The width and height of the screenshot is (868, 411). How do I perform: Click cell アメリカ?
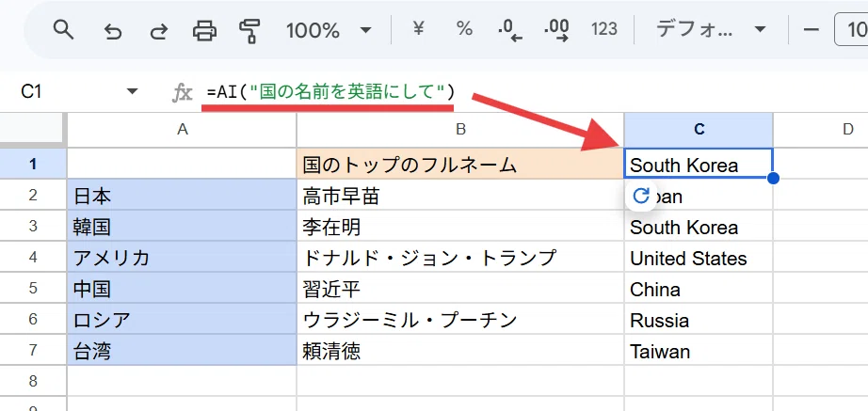tap(182, 257)
